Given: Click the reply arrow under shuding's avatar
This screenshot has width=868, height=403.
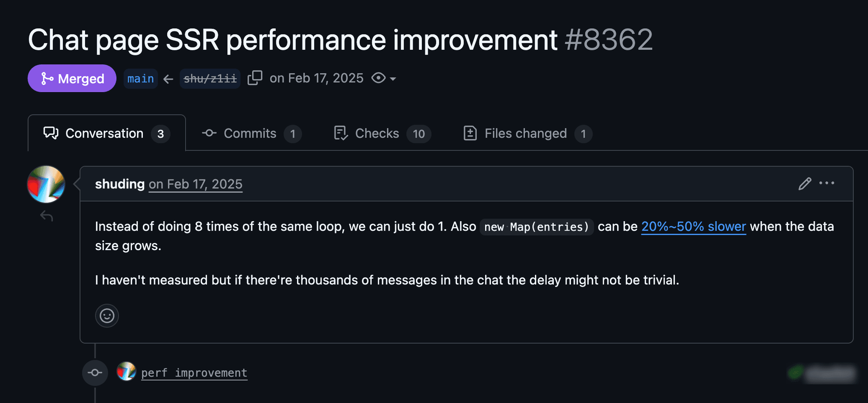Looking at the screenshot, I should (x=47, y=216).
